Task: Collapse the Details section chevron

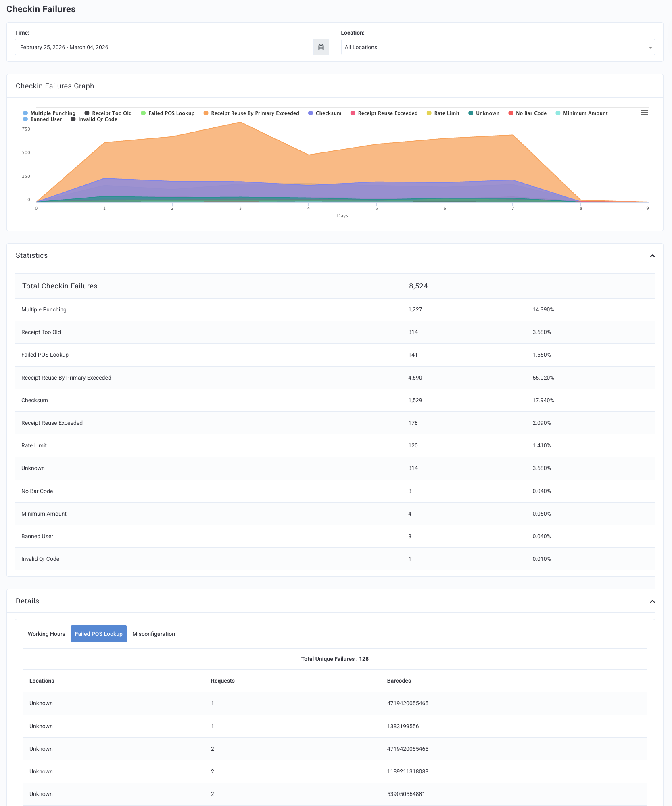Action: tap(652, 601)
